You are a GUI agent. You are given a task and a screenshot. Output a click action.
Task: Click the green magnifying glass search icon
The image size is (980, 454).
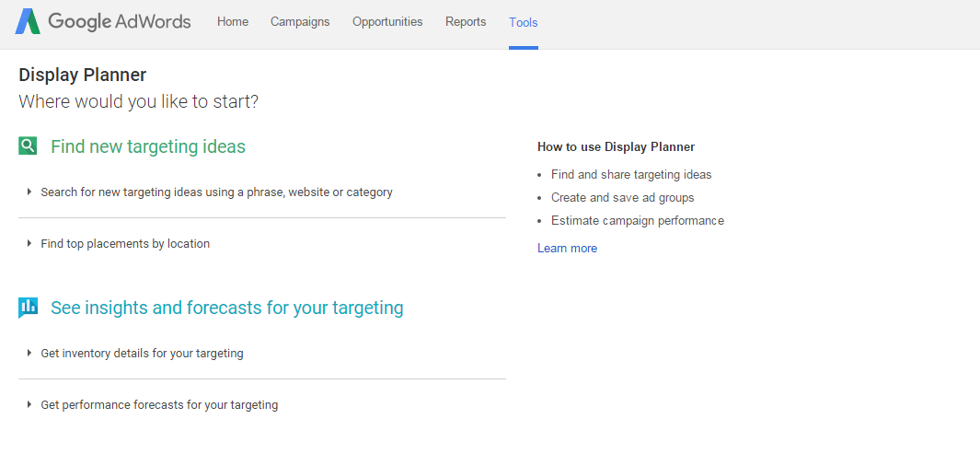point(29,146)
